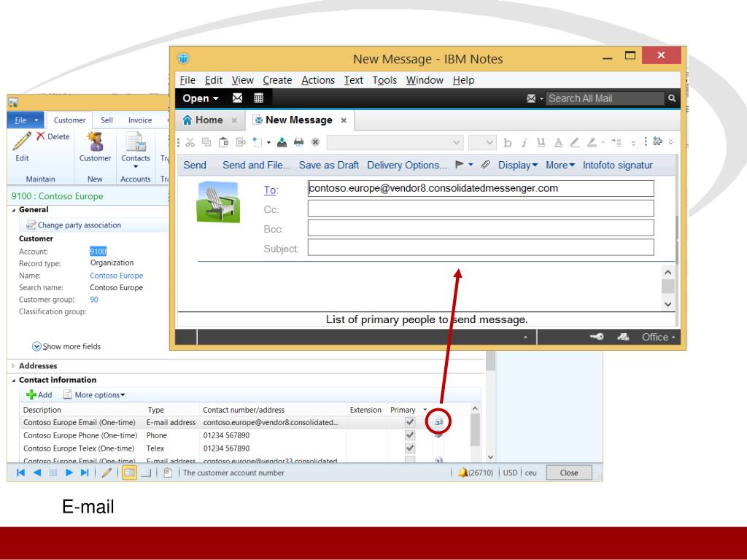Click the stop (x) circle icon
Viewport: 747px width, 560px height.
(x=315, y=142)
